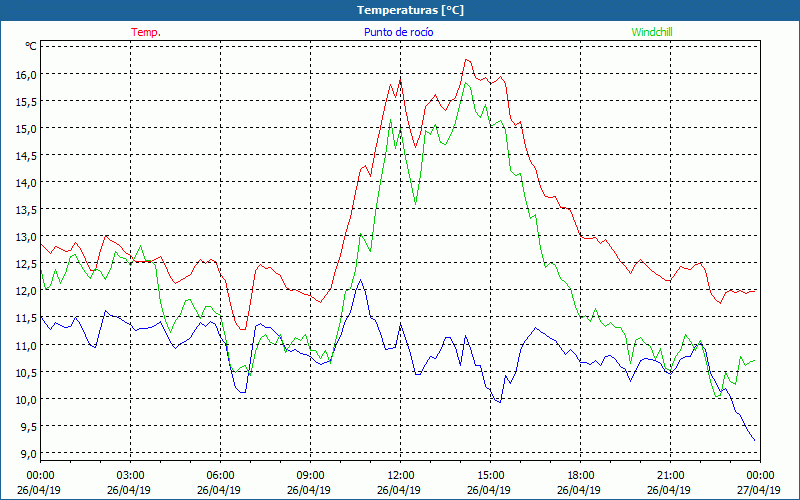Click the 'Temperaturas [°C]' chart title

410,10
